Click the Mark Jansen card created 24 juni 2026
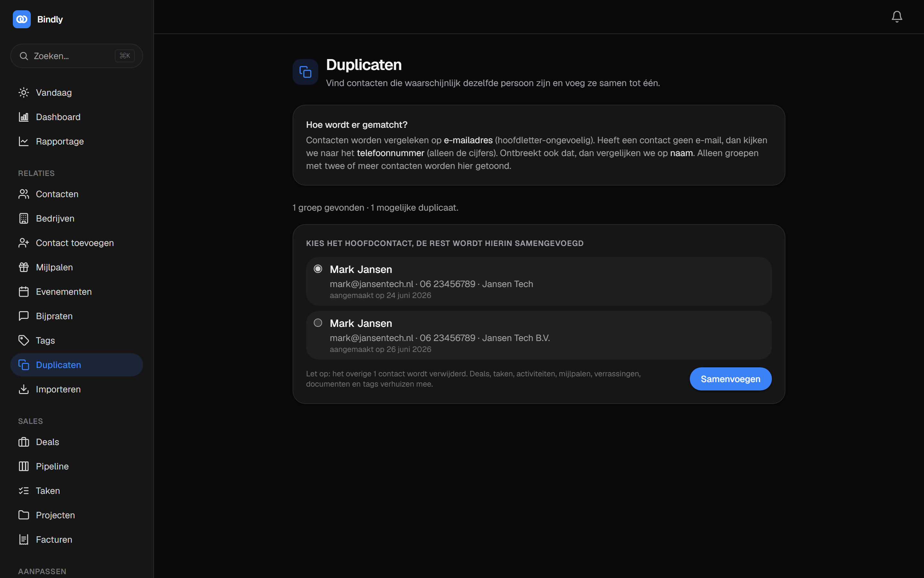This screenshot has width=924, height=578. 539,281
